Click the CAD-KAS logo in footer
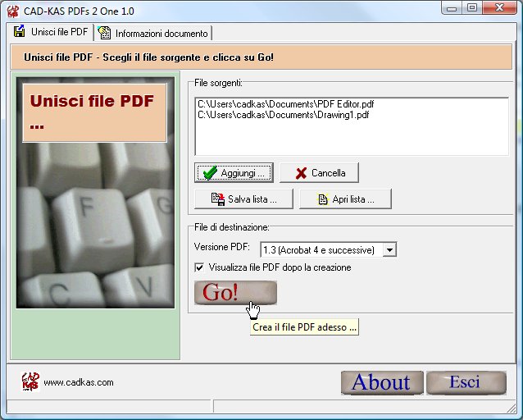 [30, 381]
